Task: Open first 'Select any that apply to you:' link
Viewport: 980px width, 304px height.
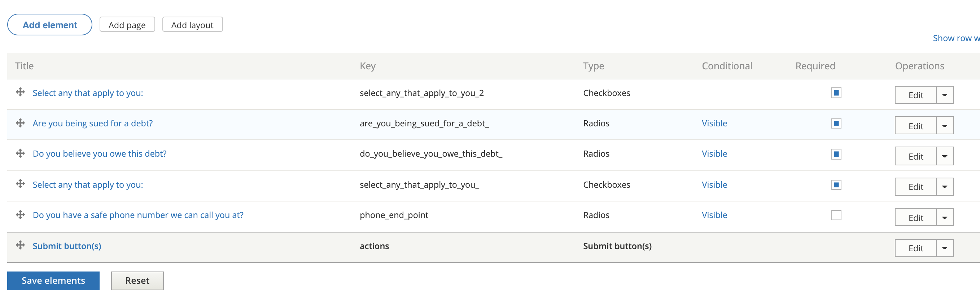Action: [x=88, y=93]
